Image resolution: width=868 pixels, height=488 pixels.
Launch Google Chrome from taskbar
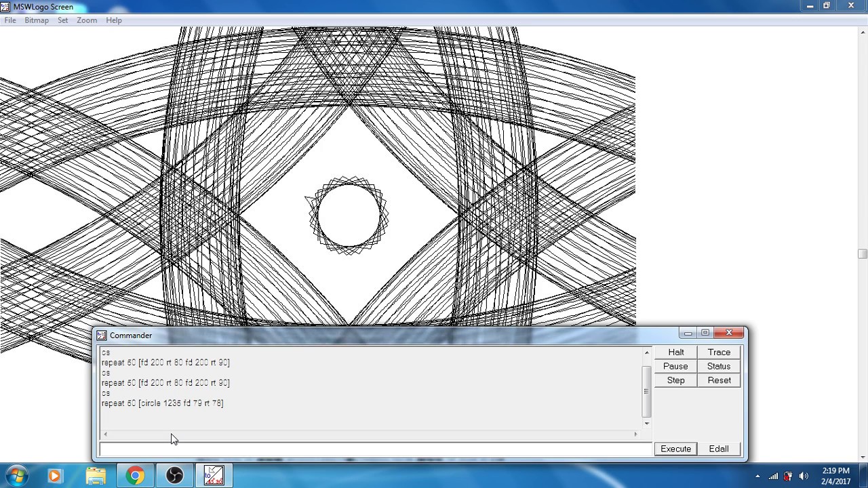(135, 476)
